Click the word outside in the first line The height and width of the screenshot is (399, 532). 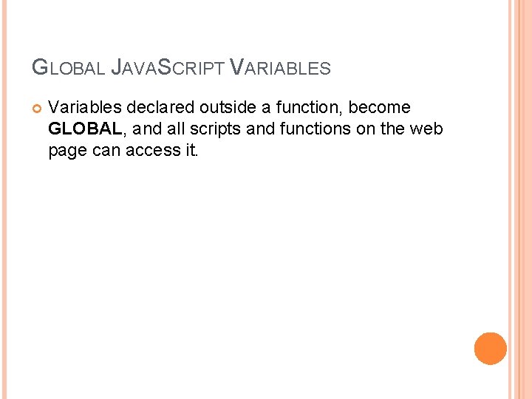pyautogui.click(x=228, y=107)
